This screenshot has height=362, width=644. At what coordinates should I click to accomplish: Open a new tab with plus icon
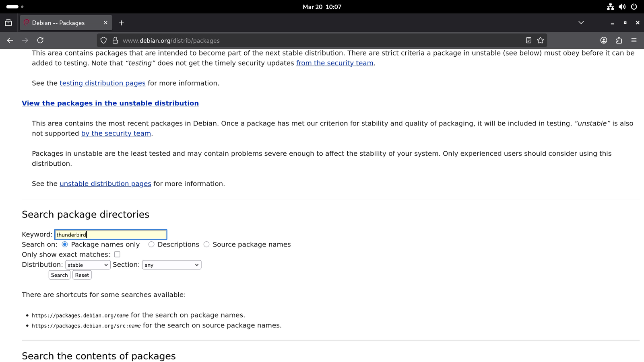pyautogui.click(x=121, y=23)
